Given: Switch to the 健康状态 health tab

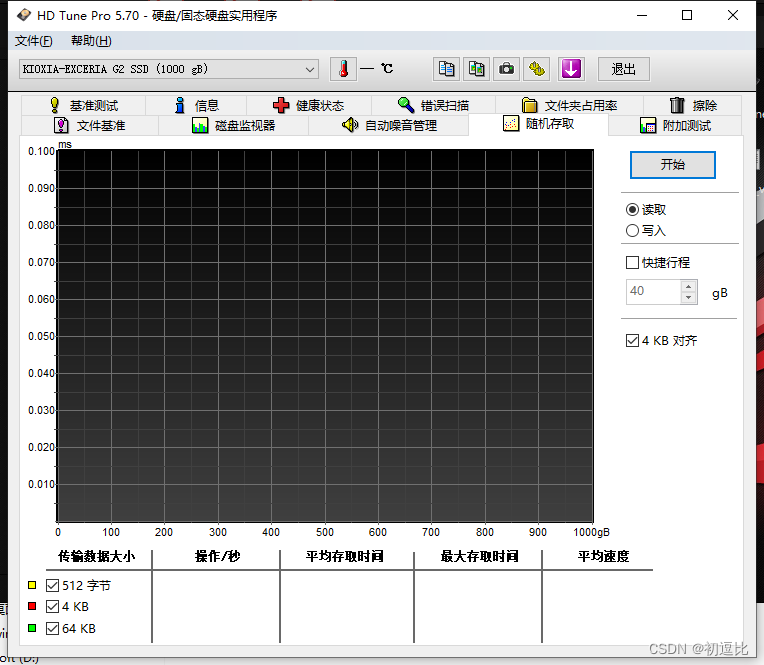Looking at the screenshot, I should (x=308, y=105).
